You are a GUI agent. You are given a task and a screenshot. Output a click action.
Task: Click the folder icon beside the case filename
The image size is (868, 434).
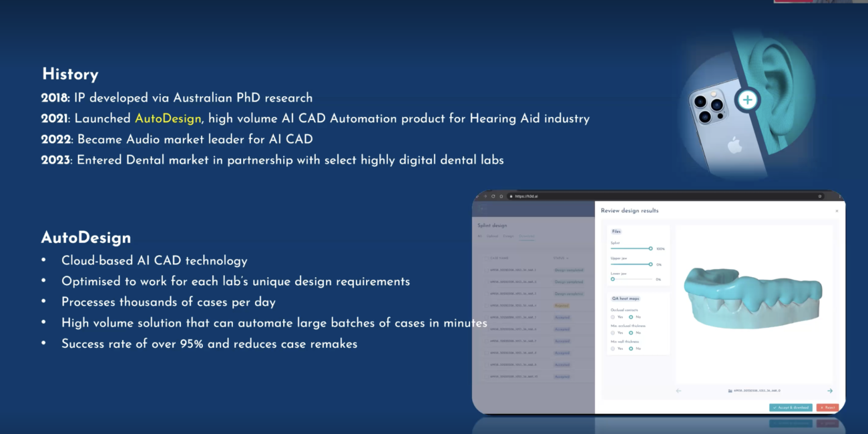[730, 391]
